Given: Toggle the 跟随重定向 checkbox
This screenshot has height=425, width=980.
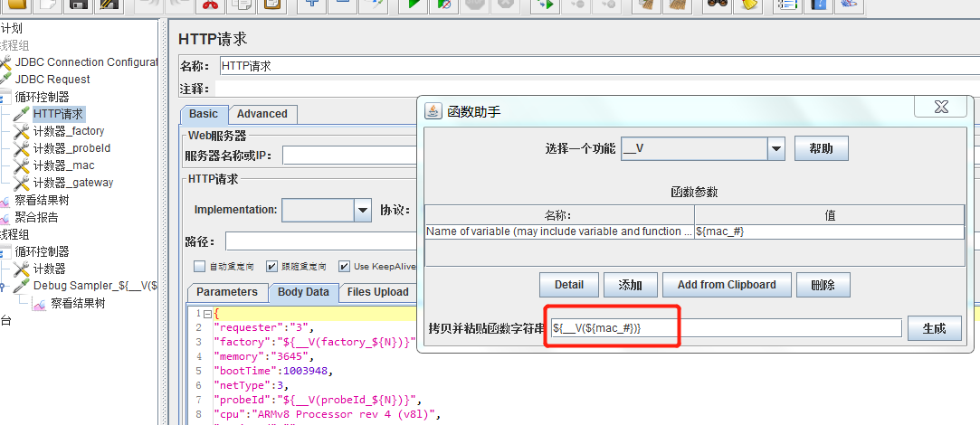Looking at the screenshot, I should (x=271, y=266).
